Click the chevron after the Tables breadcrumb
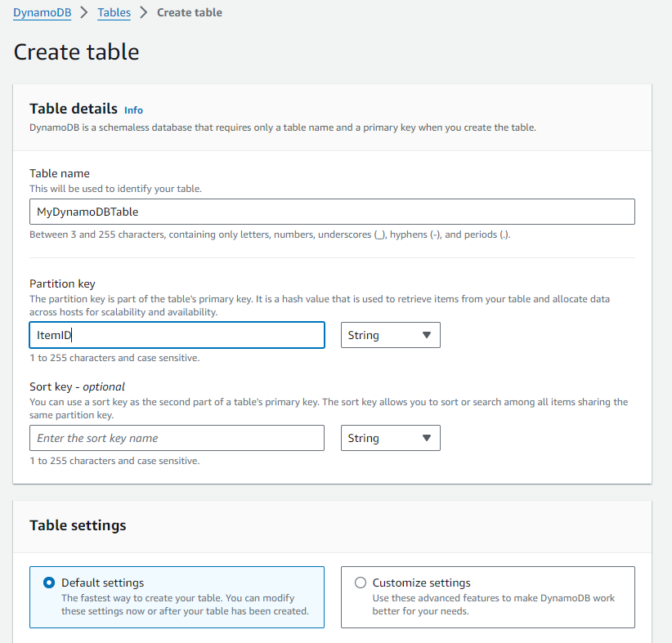 point(144,12)
